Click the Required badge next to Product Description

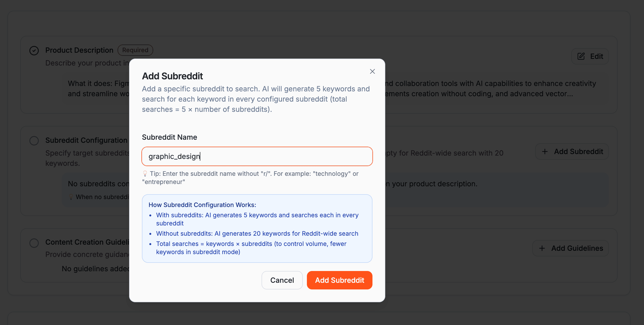(135, 50)
